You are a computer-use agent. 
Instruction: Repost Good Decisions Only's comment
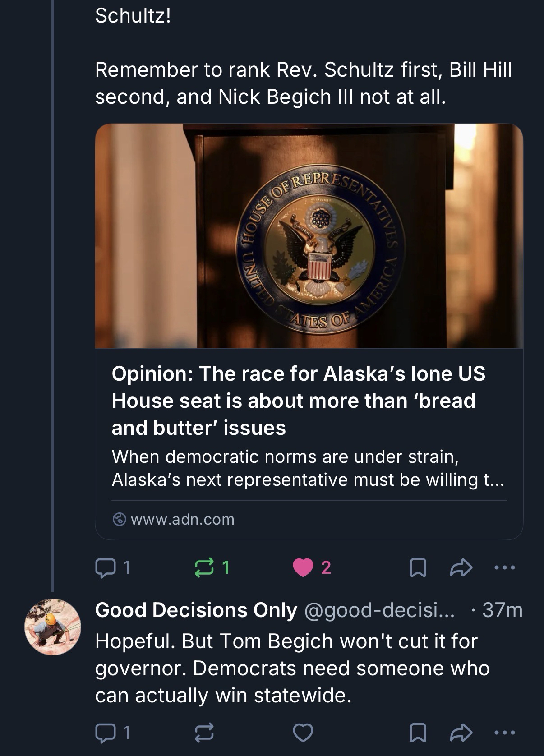[204, 733]
